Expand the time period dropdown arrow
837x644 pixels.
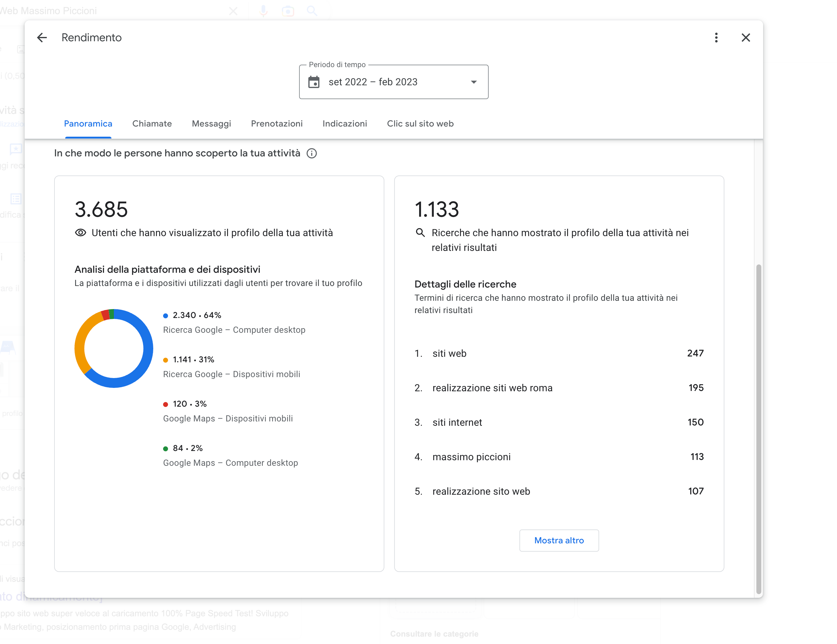[474, 82]
